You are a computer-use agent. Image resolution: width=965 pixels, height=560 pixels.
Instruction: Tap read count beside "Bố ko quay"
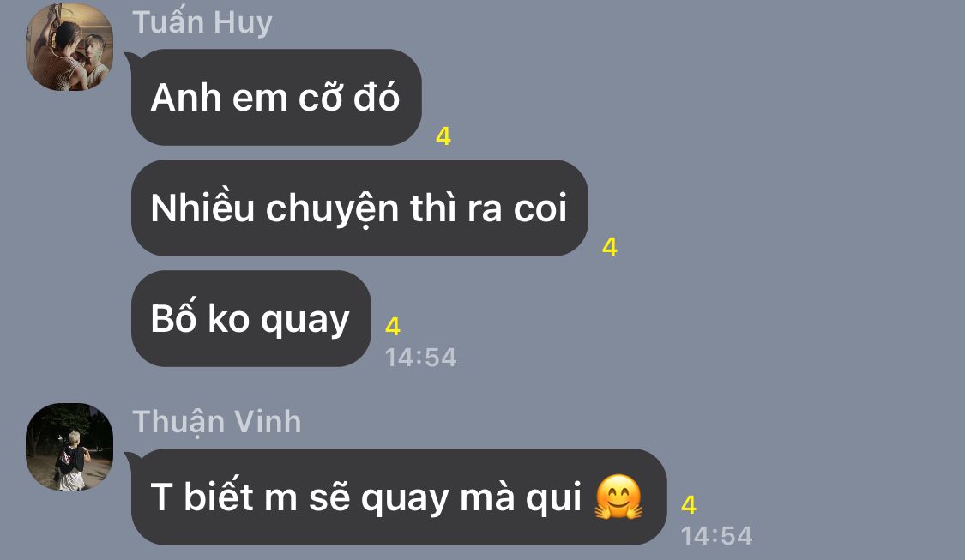pos(393,326)
